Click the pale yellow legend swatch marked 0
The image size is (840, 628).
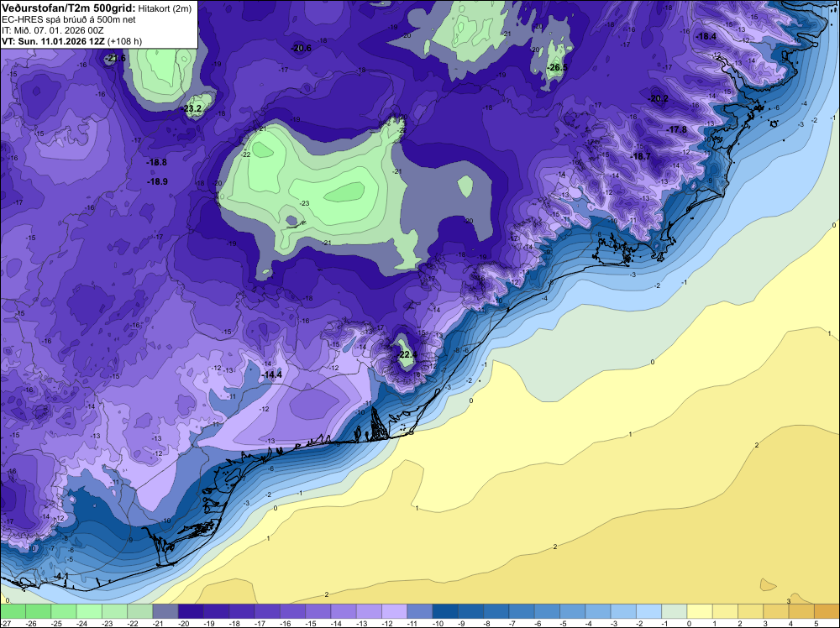pyautogui.click(x=699, y=611)
